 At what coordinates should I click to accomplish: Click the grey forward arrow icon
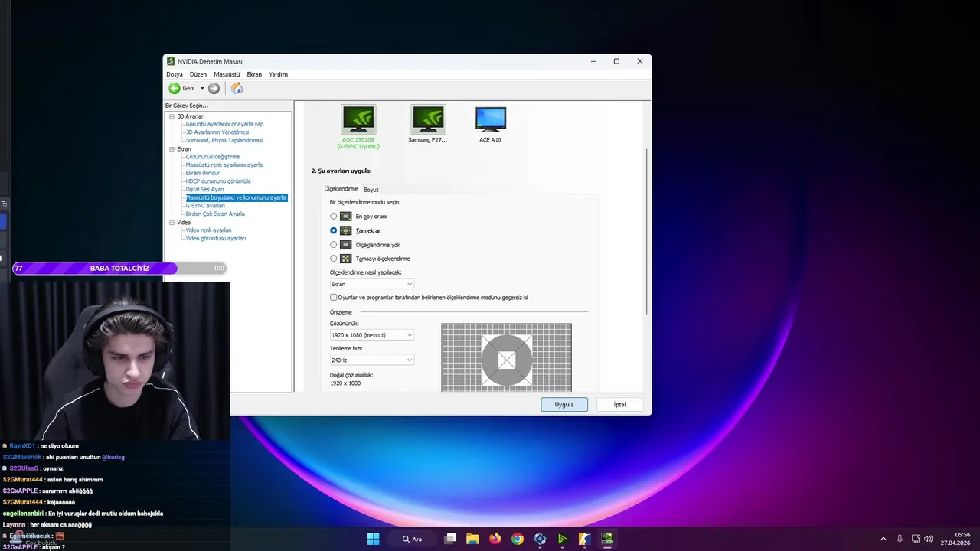tap(214, 88)
